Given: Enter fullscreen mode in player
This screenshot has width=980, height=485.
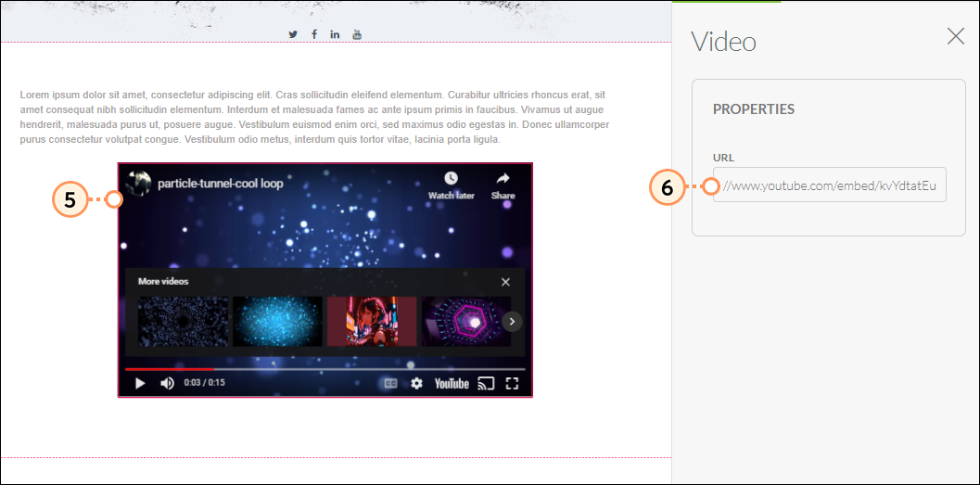Looking at the screenshot, I should 512,383.
